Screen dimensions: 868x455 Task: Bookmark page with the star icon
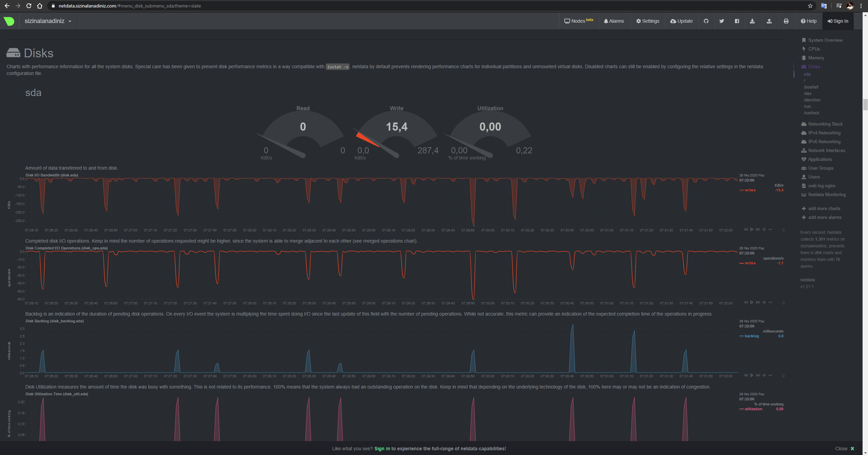pyautogui.click(x=810, y=6)
